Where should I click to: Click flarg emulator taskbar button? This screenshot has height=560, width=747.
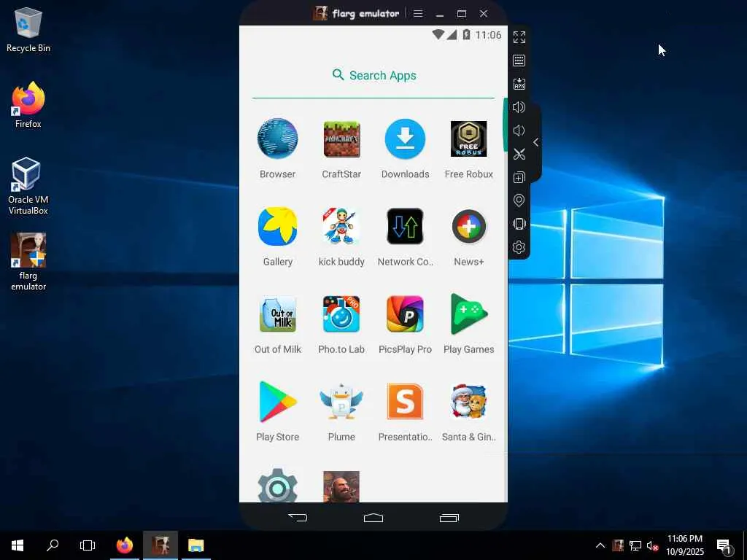[160, 545]
